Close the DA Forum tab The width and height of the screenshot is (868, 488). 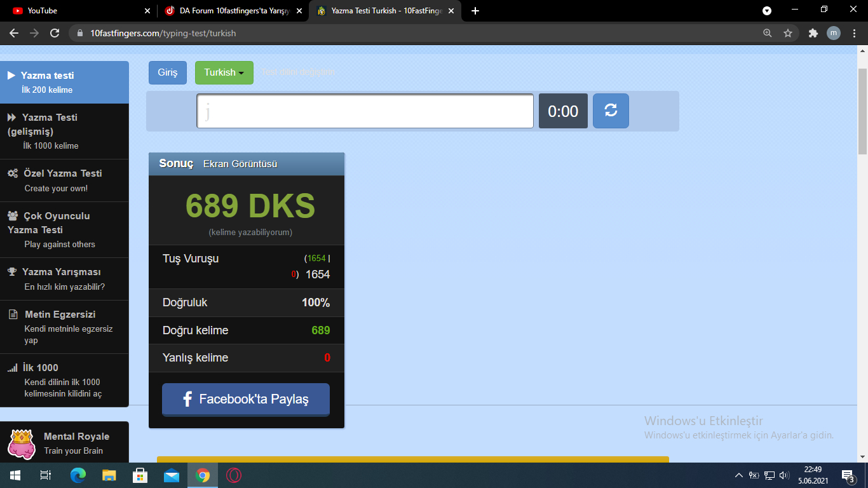pos(299,11)
